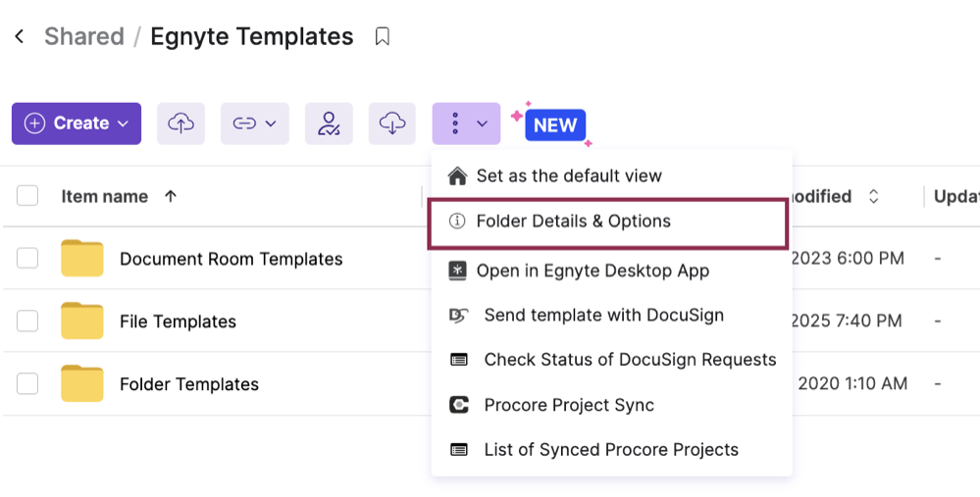Image resolution: width=980 pixels, height=497 pixels.
Task: Click the 7:40 PM modified date
Action: point(847,321)
